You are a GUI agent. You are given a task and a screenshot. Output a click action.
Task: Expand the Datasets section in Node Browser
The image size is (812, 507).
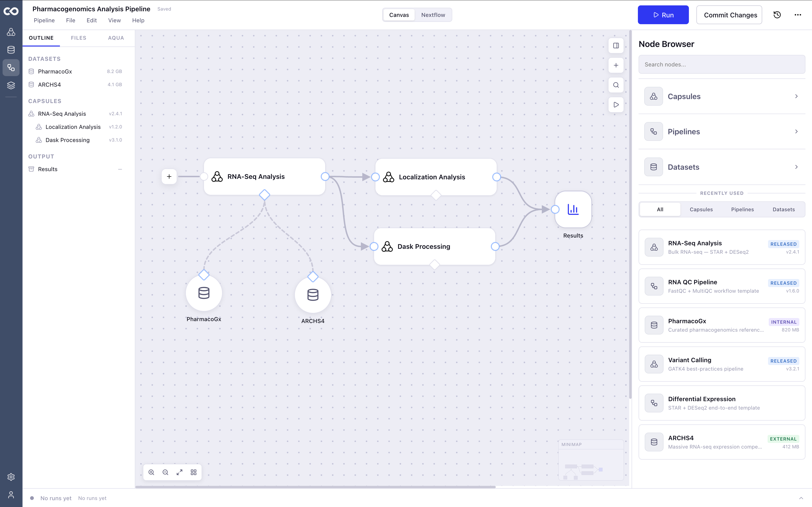pyautogui.click(x=722, y=167)
